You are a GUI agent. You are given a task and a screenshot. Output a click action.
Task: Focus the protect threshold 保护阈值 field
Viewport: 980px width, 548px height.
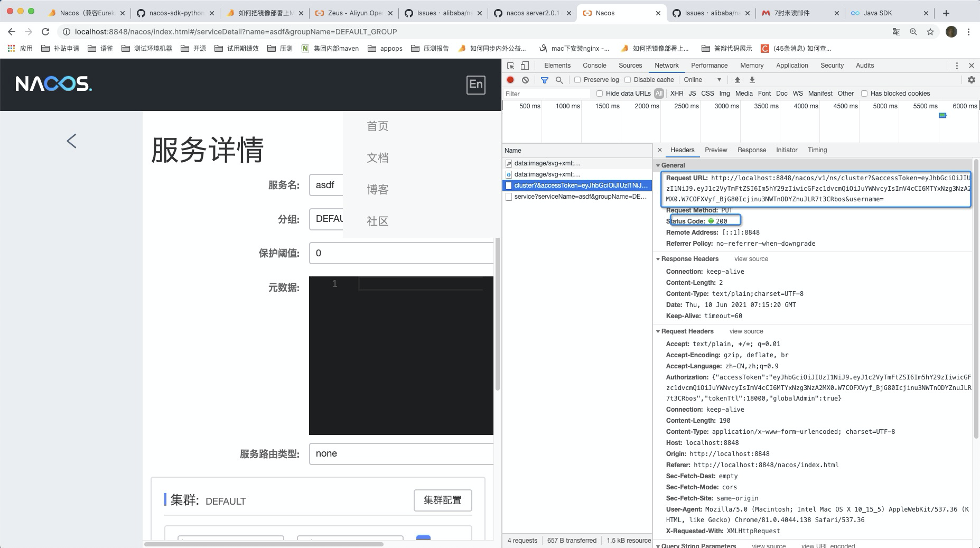(401, 253)
